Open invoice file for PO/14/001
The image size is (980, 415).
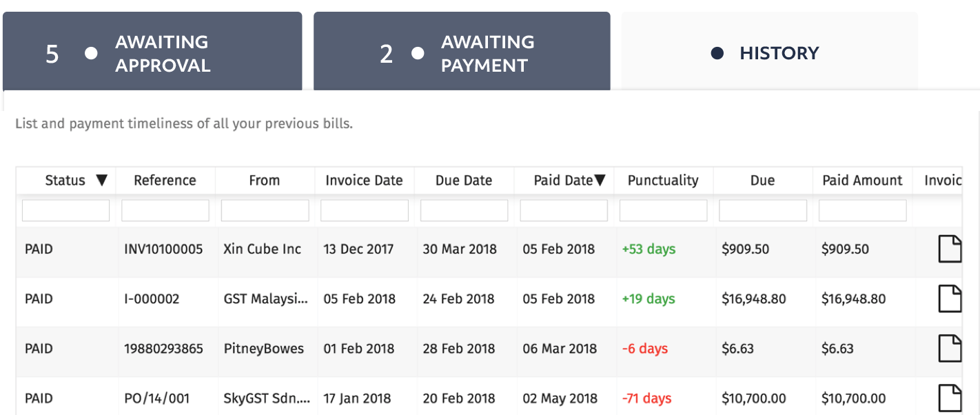click(x=950, y=398)
